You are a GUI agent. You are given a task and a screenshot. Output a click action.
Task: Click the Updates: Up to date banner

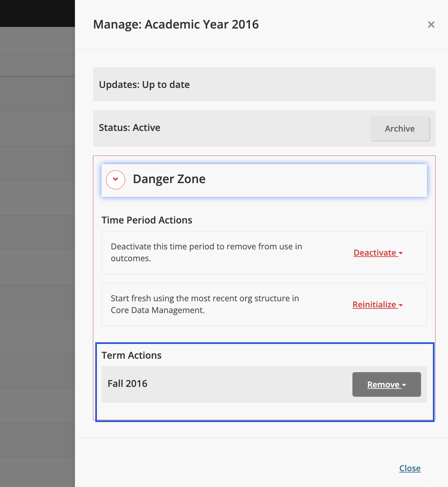click(x=145, y=85)
